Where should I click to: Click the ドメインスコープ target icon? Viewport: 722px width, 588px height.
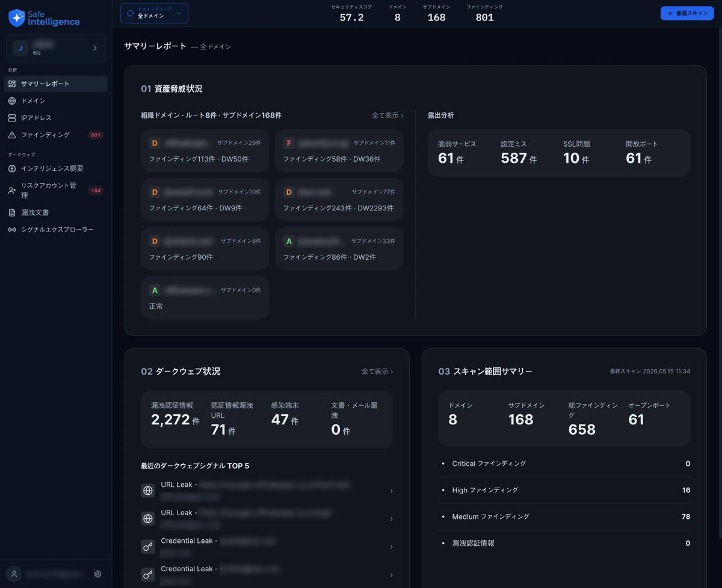click(131, 13)
